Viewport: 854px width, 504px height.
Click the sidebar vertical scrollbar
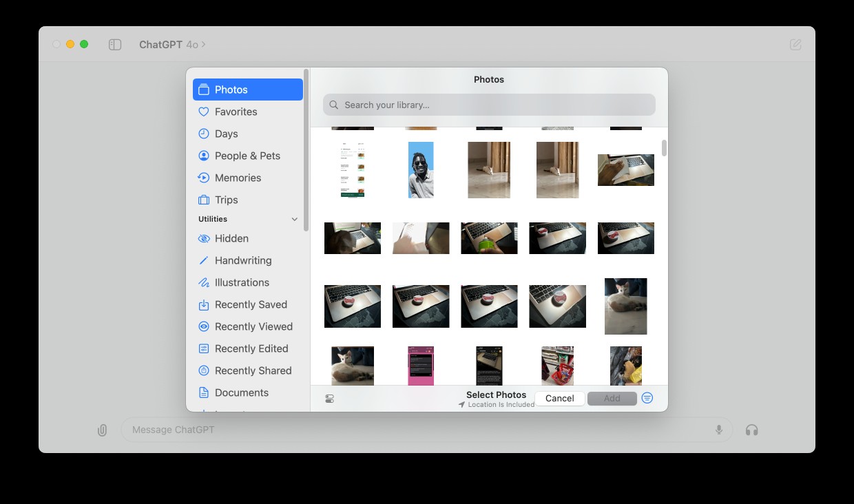point(306,149)
